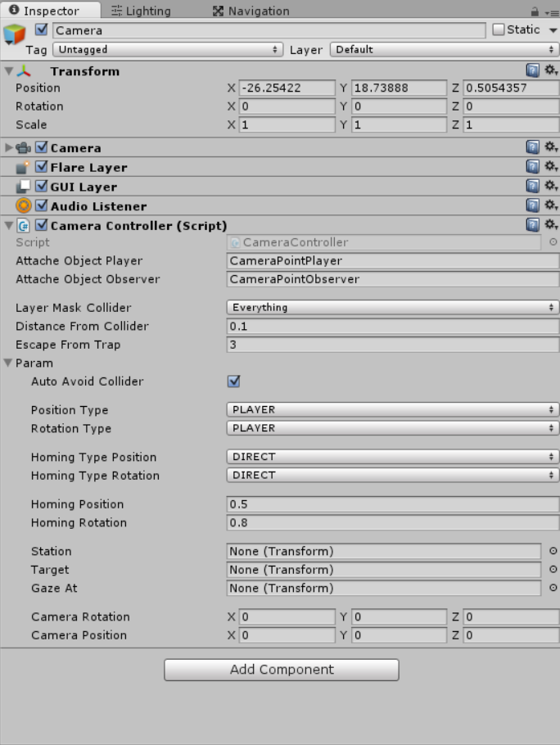The width and height of the screenshot is (560, 745).
Task: Open Audio Listener help reference icon
Action: (532, 205)
